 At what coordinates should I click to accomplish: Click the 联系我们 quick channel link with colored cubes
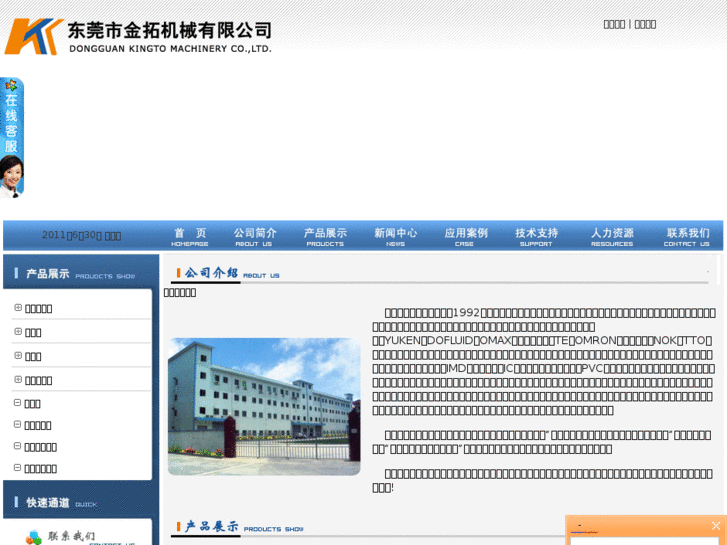coord(80,537)
